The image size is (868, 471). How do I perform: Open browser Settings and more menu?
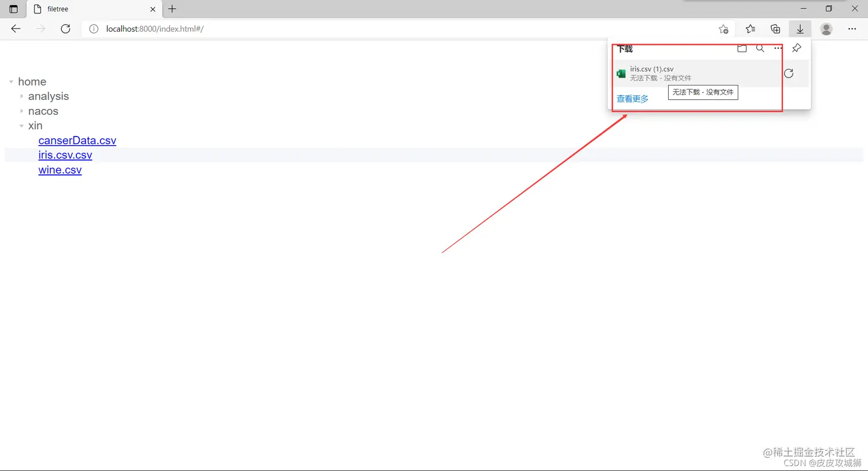click(852, 29)
